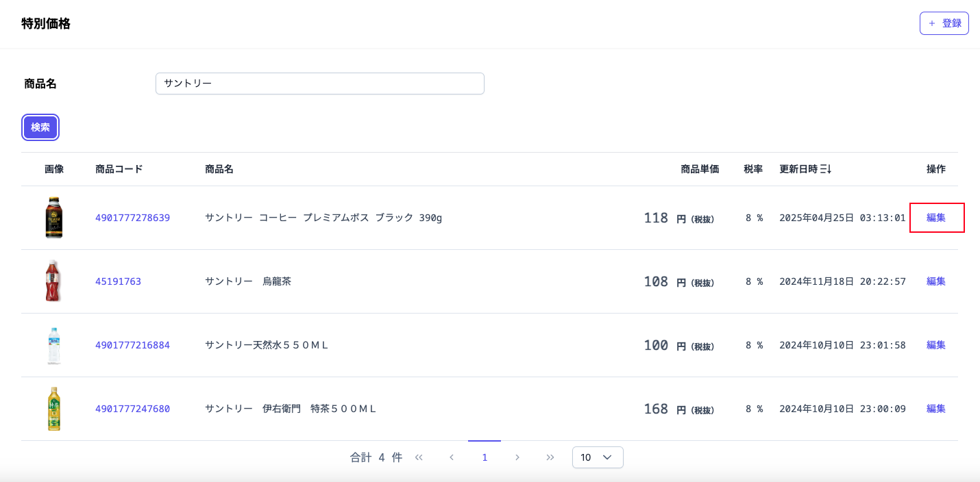980x482 pixels.
Task: Click the 118 円 price cell
Action: (678, 218)
